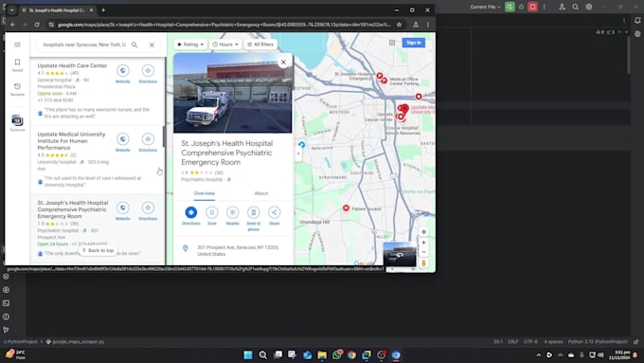
Task: Bookmark this page with the star
Action: tap(399, 25)
